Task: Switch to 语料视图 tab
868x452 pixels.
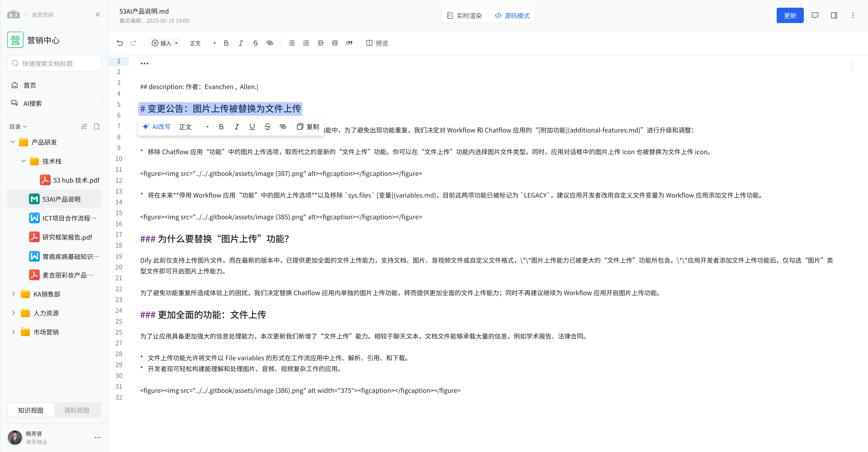Action: [77, 410]
